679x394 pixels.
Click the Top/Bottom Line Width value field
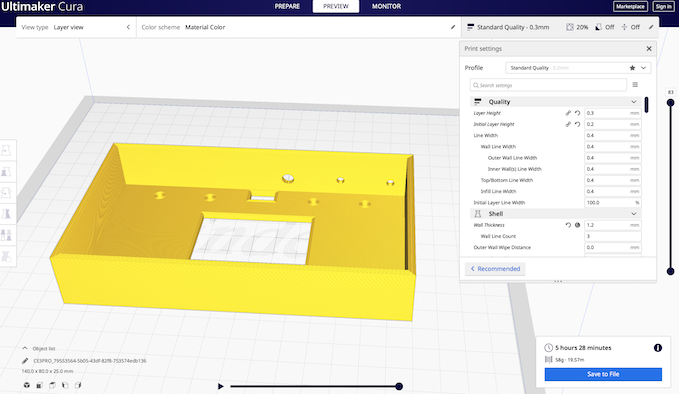tap(612, 180)
